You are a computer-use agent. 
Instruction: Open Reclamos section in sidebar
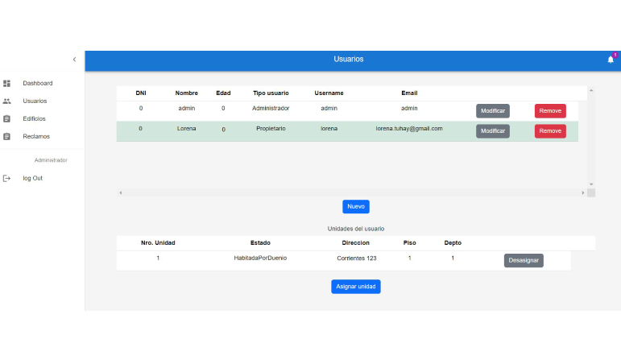pos(35,137)
